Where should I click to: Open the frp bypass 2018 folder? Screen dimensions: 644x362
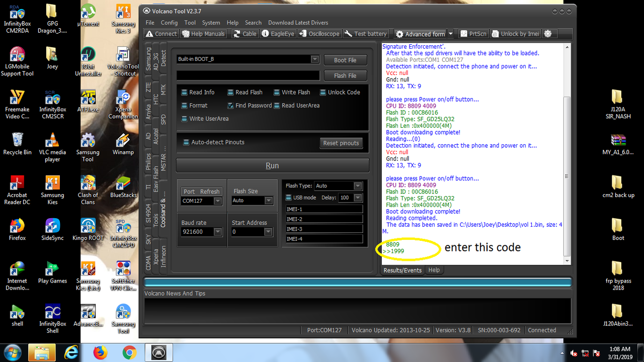tap(618, 276)
